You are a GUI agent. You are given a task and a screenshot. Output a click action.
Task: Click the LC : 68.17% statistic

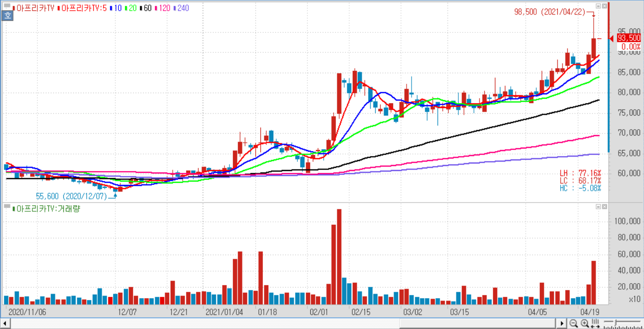580,180
